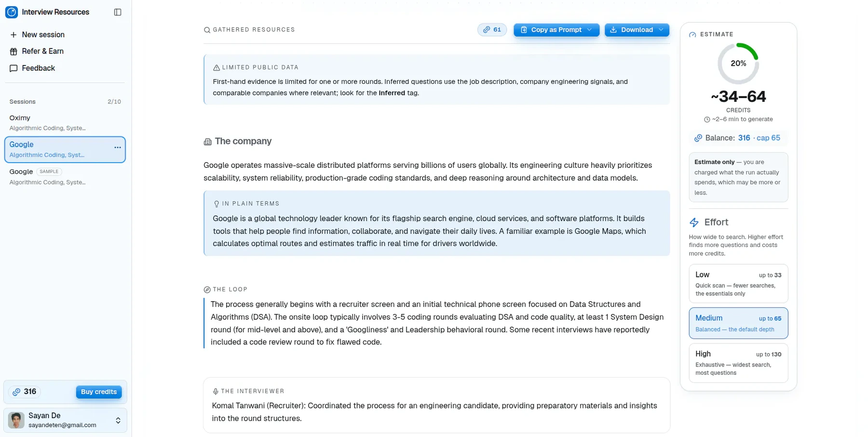
Task: Click the Buy credits button
Action: tap(99, 392)
